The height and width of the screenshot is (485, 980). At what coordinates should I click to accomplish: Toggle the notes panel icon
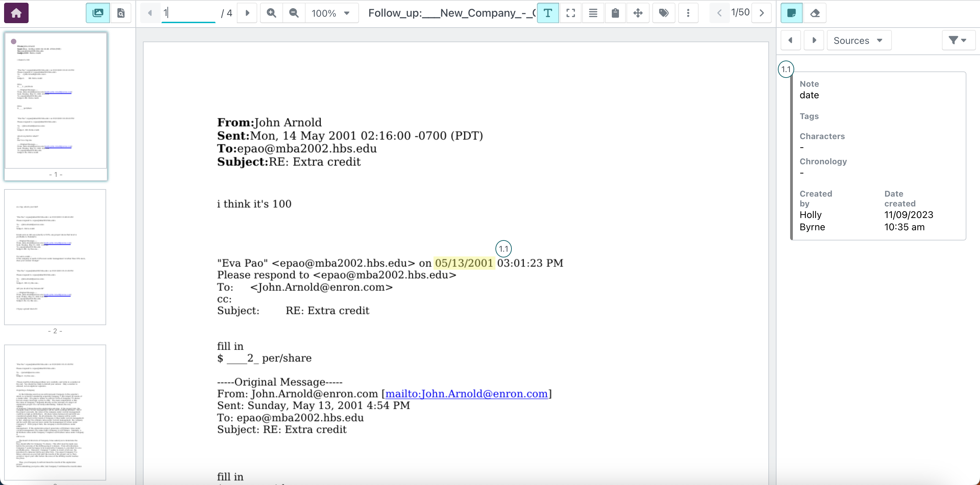pos(791,13)
